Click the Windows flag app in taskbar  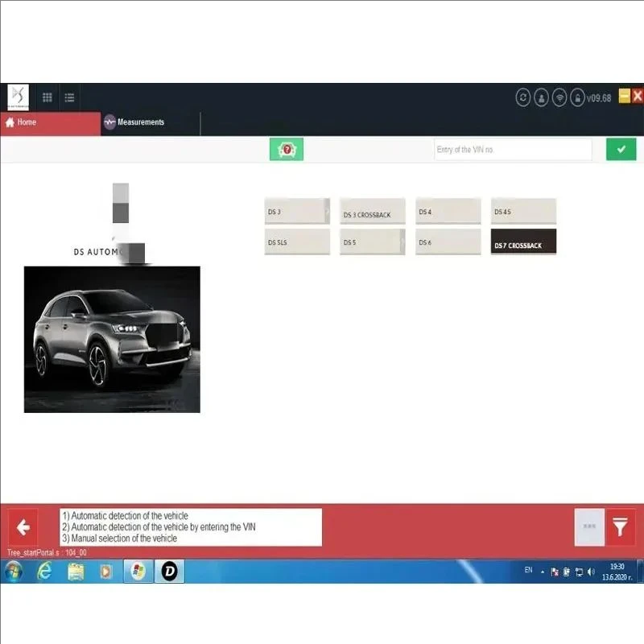coord(138,571)
